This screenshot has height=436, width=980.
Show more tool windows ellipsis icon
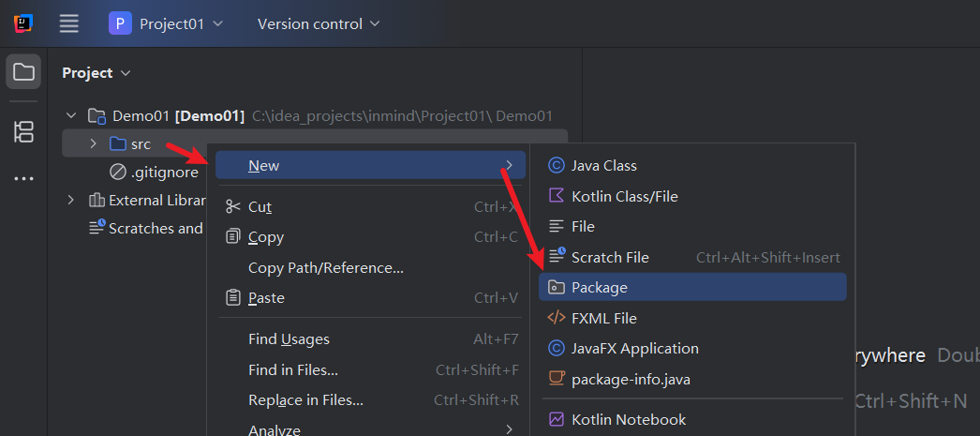(x=23, y=179)
